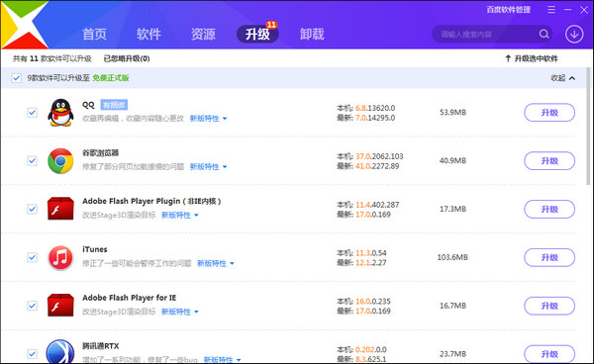Click the Chrome browser icon
This screenshot has height=364, width=594.
point(60,161)
